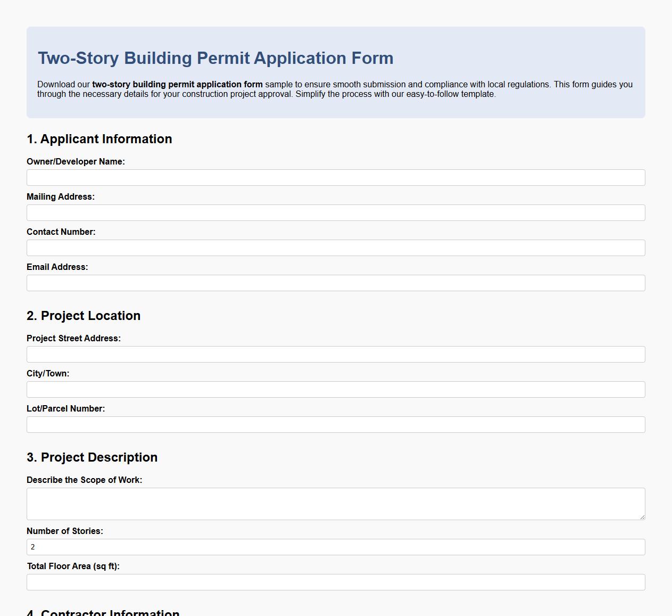The width and height of the screenshot is (672, 616).
Task: Click the City/Town input field
Action: tap(336, 389)
